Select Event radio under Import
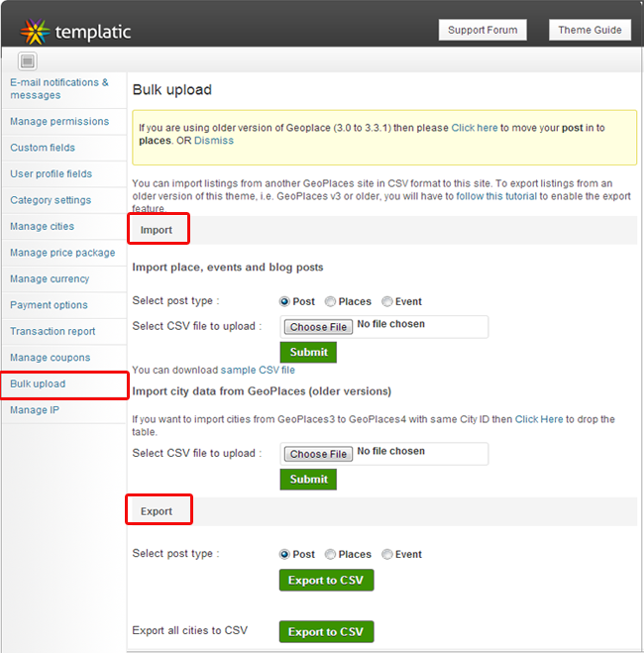644x653 pixels. coord(387,301)
